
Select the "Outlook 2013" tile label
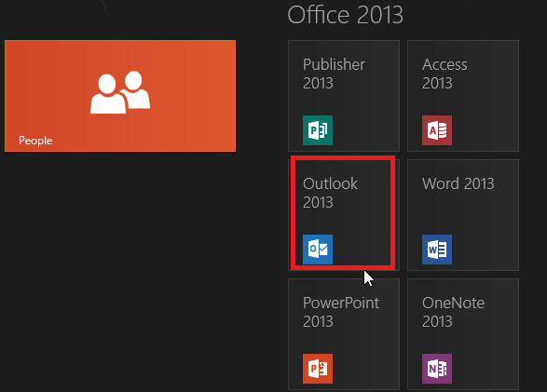[330, 193]
